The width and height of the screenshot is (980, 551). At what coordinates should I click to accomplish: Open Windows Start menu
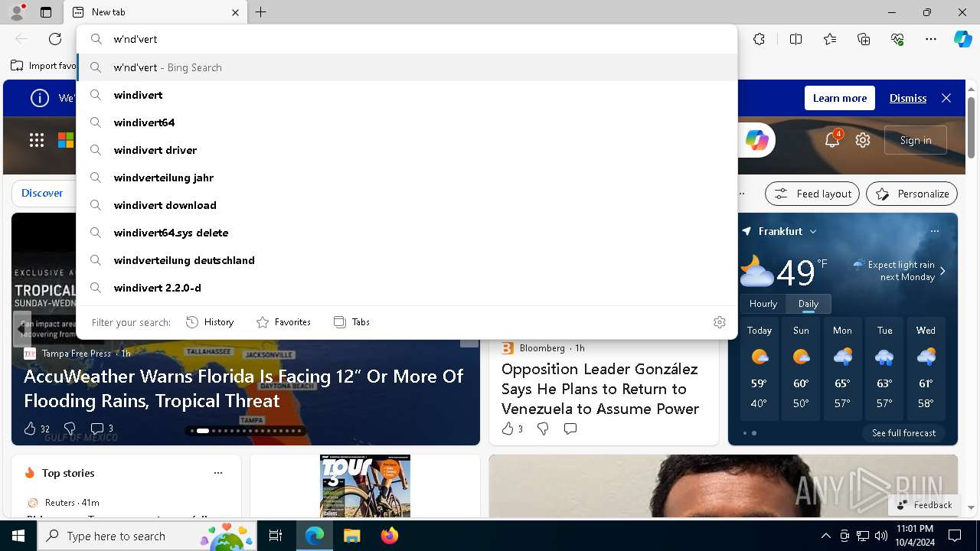click(x=18, y=536)
